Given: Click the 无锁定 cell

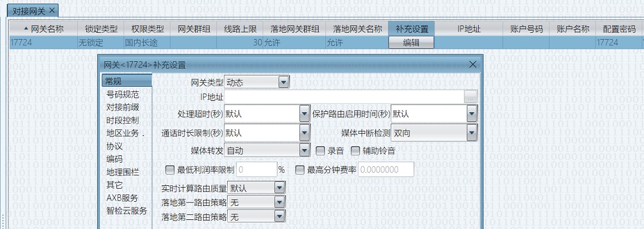Looking at the screenshot, I should [101, 42].
